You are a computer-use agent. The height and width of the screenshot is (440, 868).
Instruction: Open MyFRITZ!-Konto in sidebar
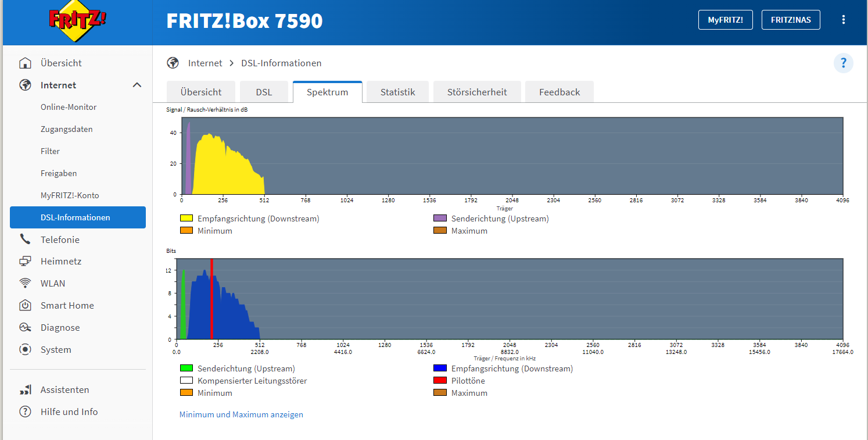[x=70, y=195]
